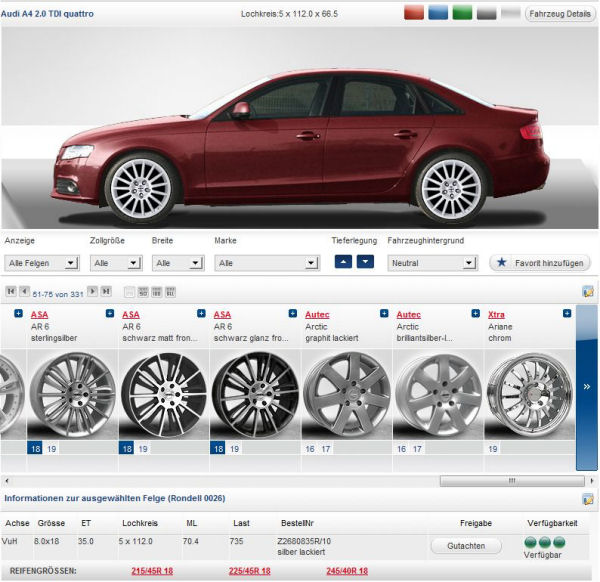Open Marke brand dropdown
Image resolution: width=600 pixels, height=582 pixels.
click(267, 263)
